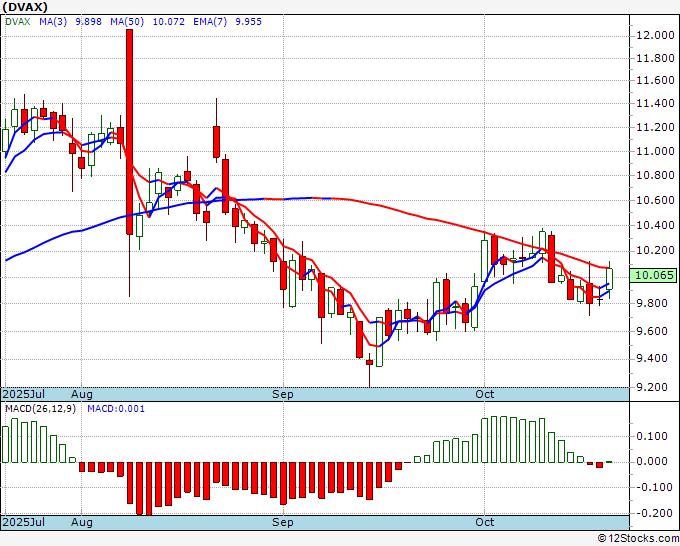
Task: Click the 12.000 price axis label
Action: (x=655, y=35)
